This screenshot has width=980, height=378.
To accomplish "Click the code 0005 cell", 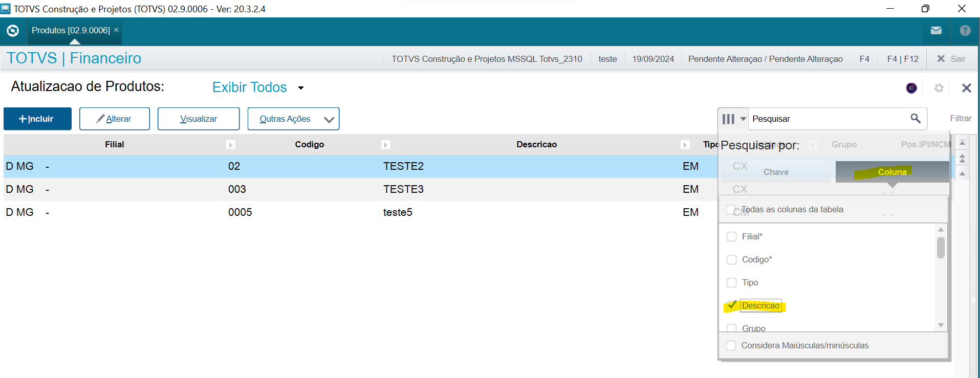I will click(x=240, y=212).
